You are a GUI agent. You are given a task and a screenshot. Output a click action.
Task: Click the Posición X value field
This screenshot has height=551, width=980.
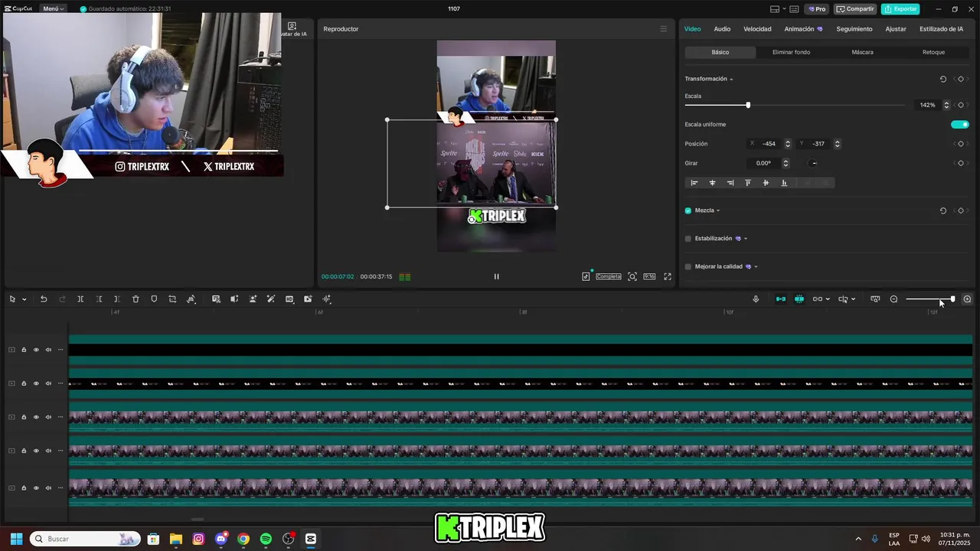click(769, 144)
